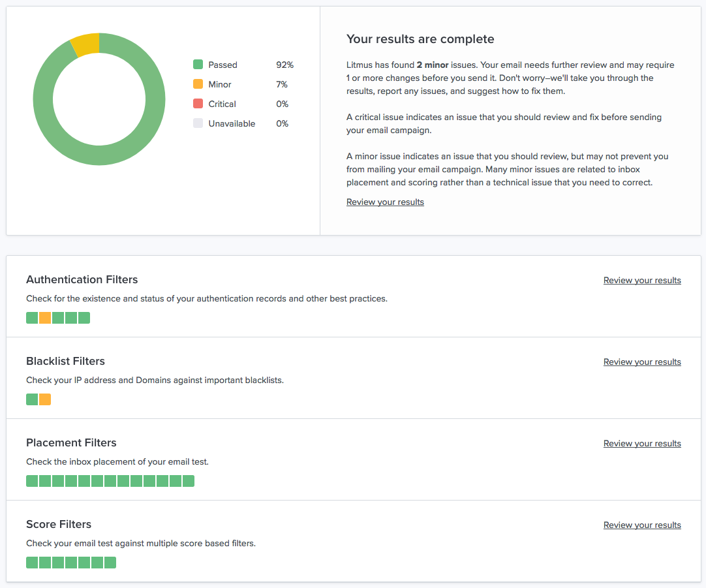Click the orange status square in Blacklist Filters
706x588 pixels.
pos(45,399)
